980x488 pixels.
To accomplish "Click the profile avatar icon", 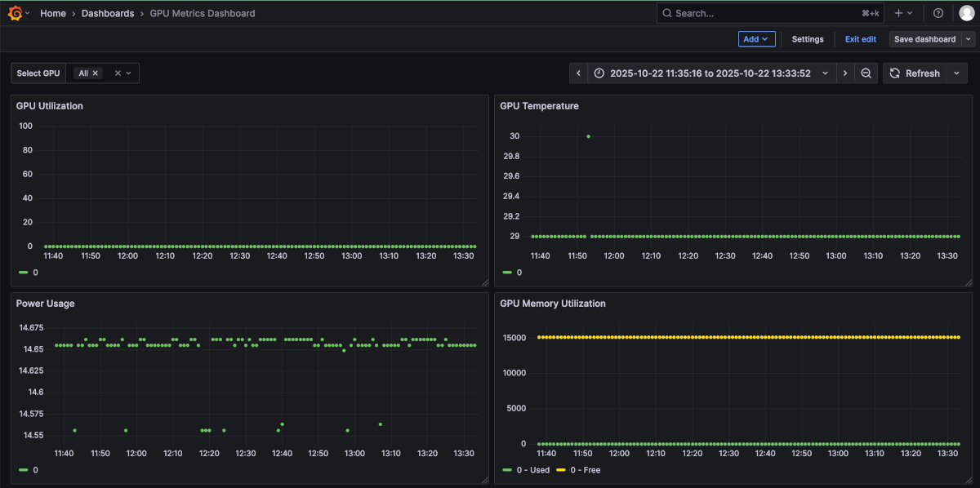I will click(x=966, y=13).
